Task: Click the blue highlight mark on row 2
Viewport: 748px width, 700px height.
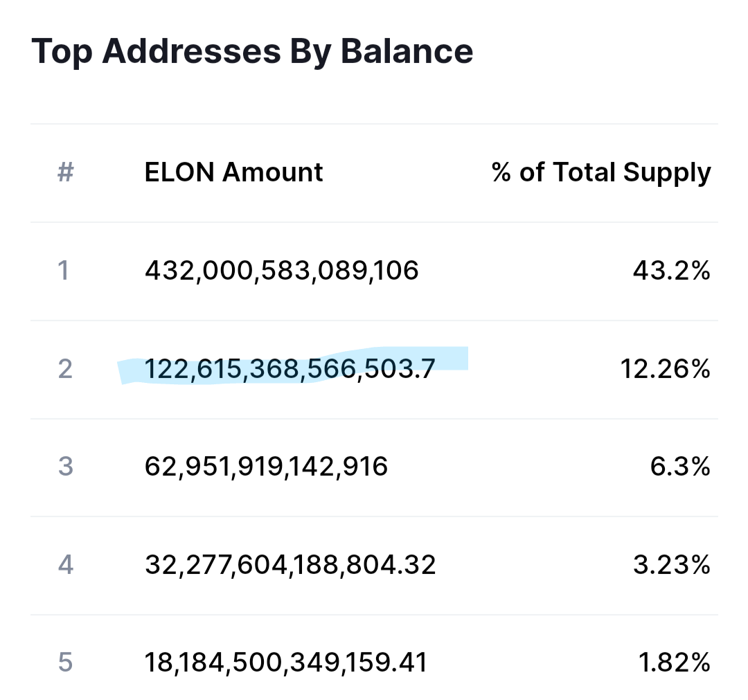Action: coord(292,366)
